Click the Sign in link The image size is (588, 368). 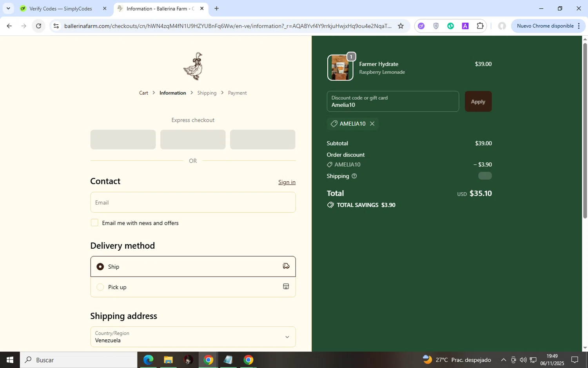tap(287, 182)
